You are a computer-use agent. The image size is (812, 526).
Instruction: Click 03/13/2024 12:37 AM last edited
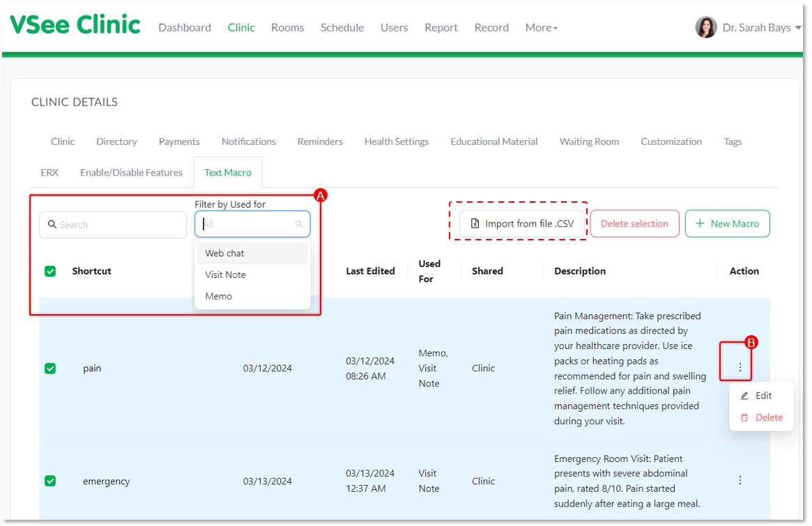pyautogui.click(x=370, y=481)
